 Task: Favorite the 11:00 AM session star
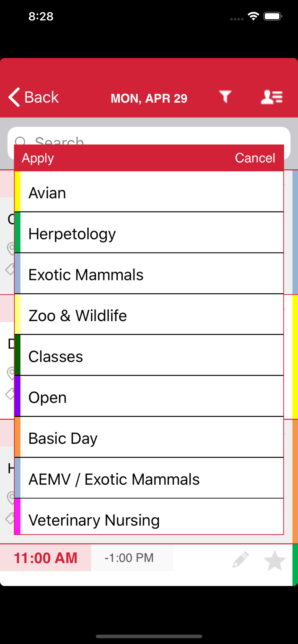[x=274, y=561]
